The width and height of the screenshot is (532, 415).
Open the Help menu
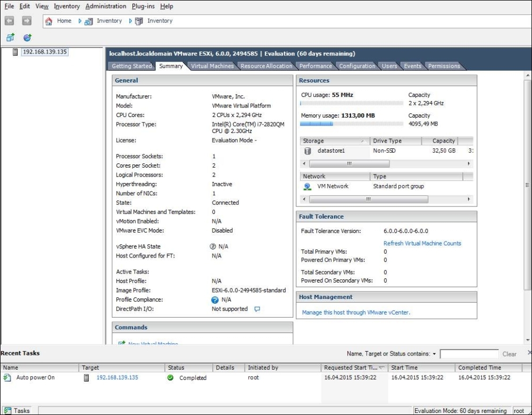pos(167,6)
